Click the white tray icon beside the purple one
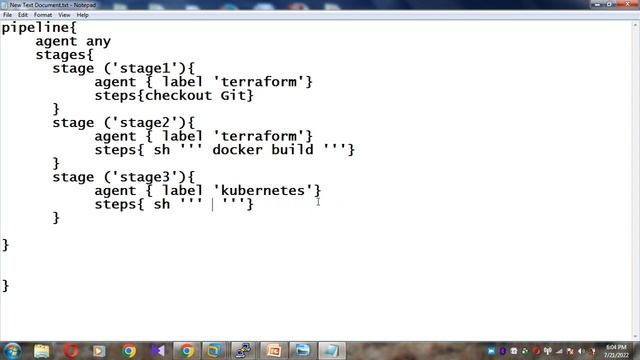640x360 pixels. point(513,351)
